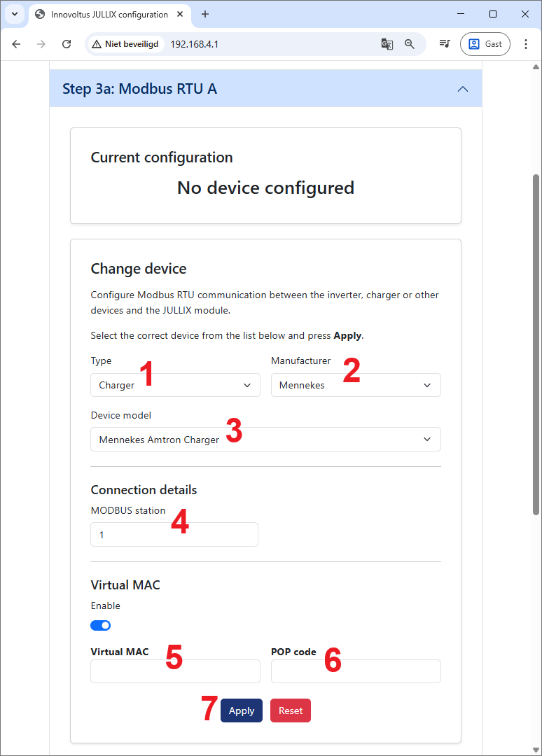The width and height of the screenshot is (542, 756).
Task: Open the zoom magnifier icon
Action: 410,44
